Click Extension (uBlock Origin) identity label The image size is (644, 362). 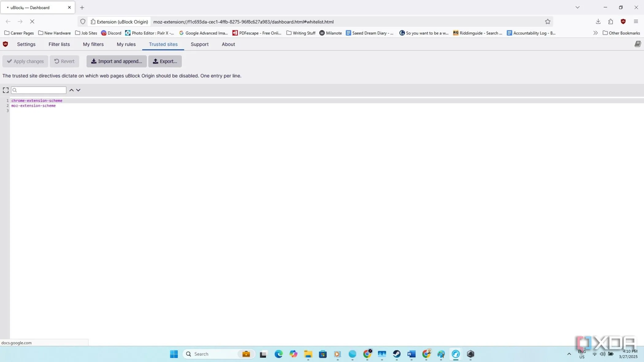[x=119, y=22]
